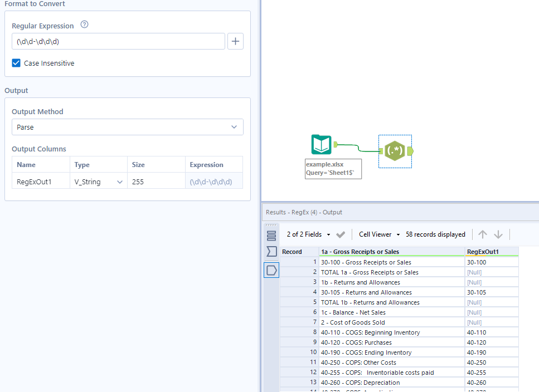Image resolution: width=539 pixels, height=392 pixels.
Task: Select the green connection between the tools
Action: click(x=357, y=147)
